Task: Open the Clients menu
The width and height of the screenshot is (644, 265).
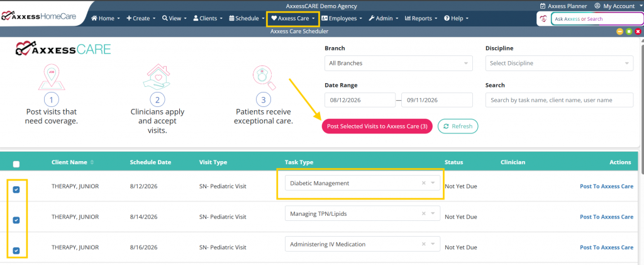Action: pyautogui.click(x=208, y=18)
